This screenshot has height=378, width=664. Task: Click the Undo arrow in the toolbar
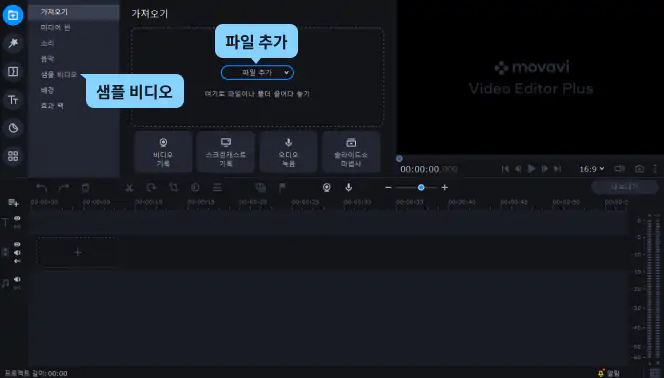[42, 188]
